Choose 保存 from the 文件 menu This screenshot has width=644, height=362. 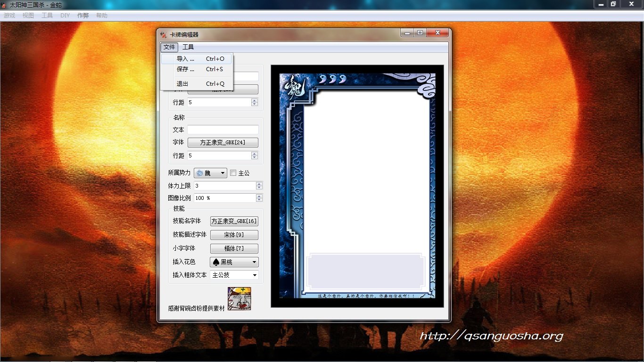(x=186, y=69)
